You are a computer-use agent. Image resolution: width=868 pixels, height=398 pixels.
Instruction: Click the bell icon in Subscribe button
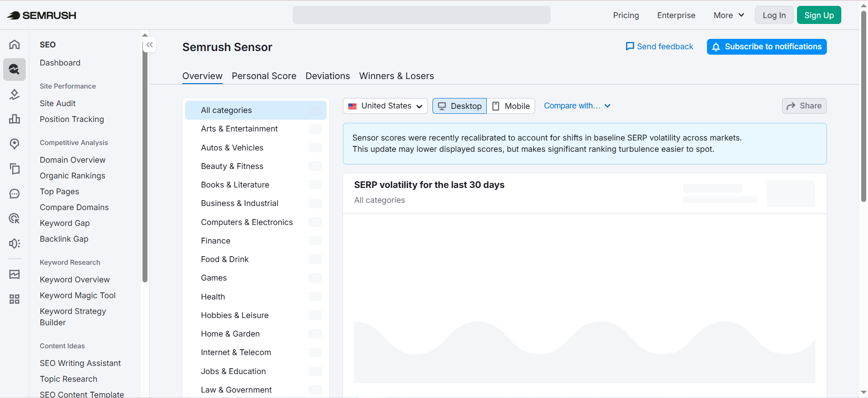tap(716, 47)
